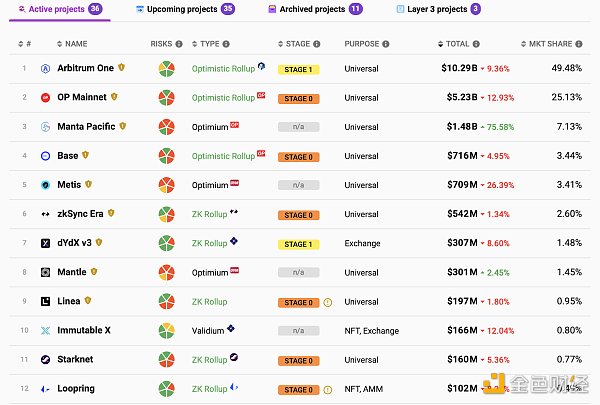Image resolution: width=600 pixels, height=405 pixels.
Task: Click the Loopring ZK Rollup type label
Action: coord(209,388)
